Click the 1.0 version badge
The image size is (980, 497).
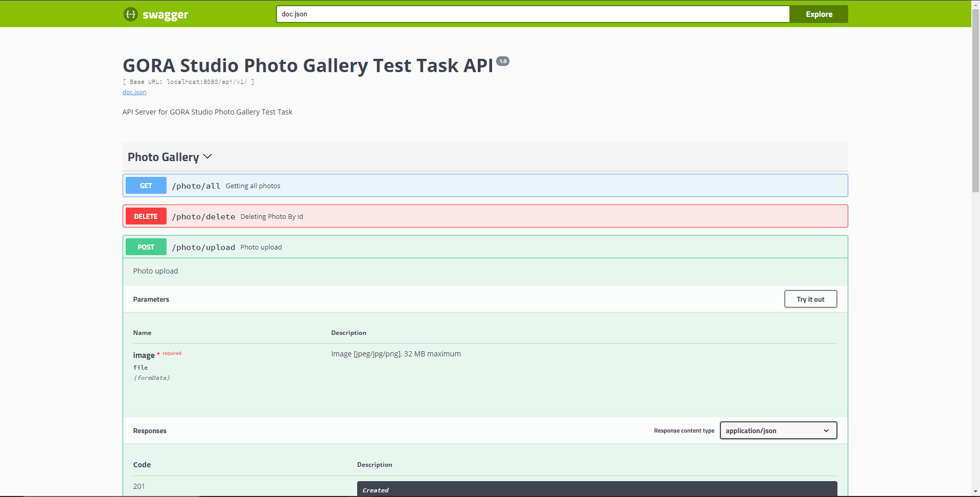point(503,61)
